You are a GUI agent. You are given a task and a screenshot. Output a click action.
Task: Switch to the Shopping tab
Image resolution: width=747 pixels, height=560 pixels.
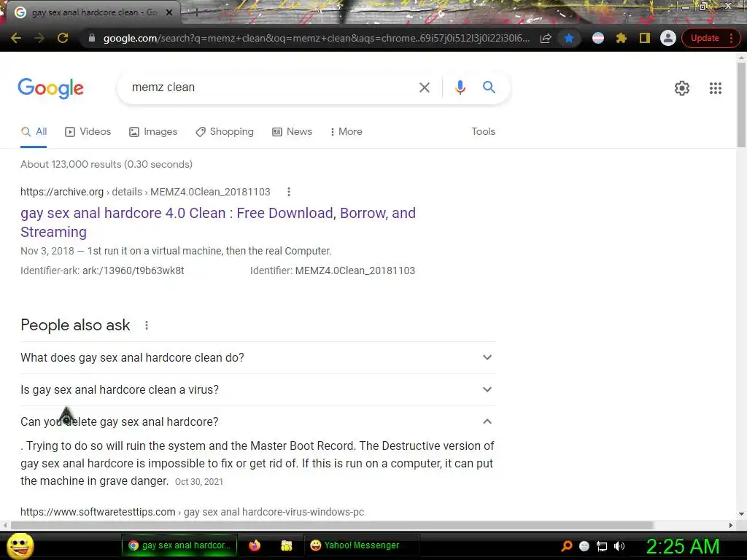[225, 131]
